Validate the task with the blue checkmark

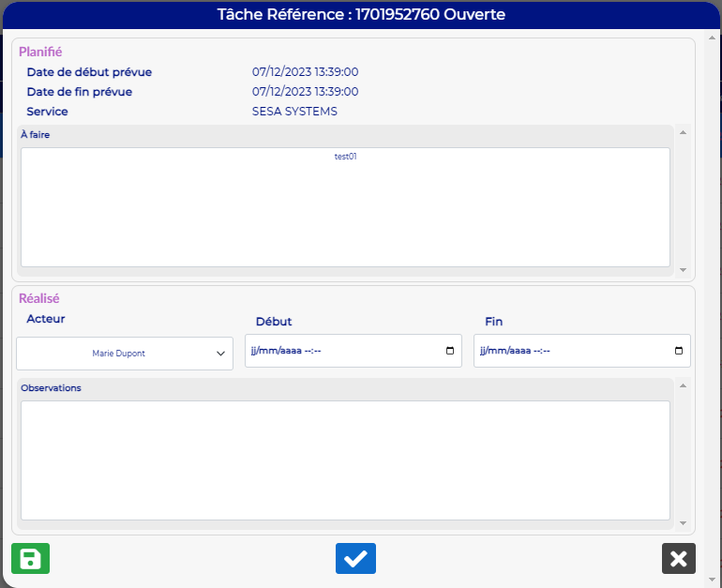[x=355, y=558]
